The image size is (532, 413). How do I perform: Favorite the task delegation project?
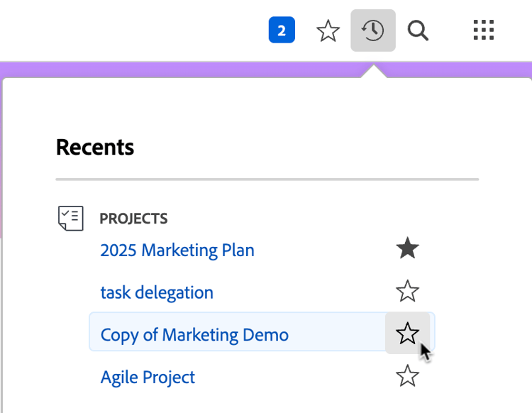click(x=407, y=291)
